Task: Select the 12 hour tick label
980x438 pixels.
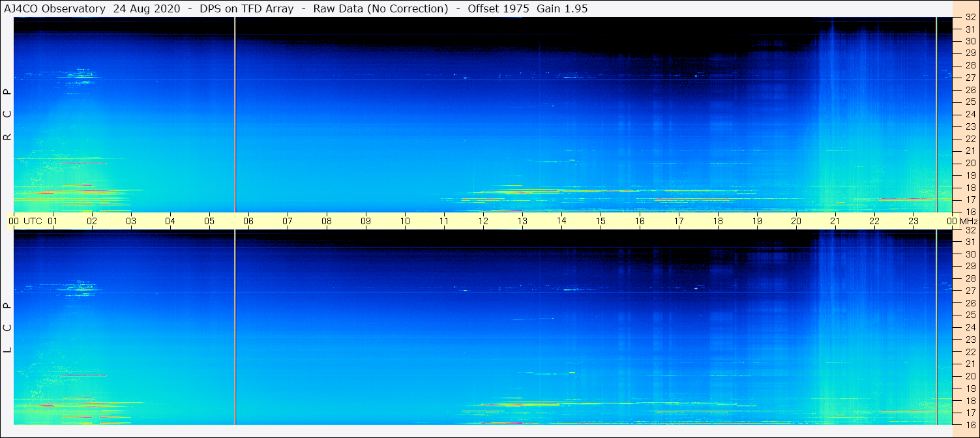Action: tap(483, 221)
